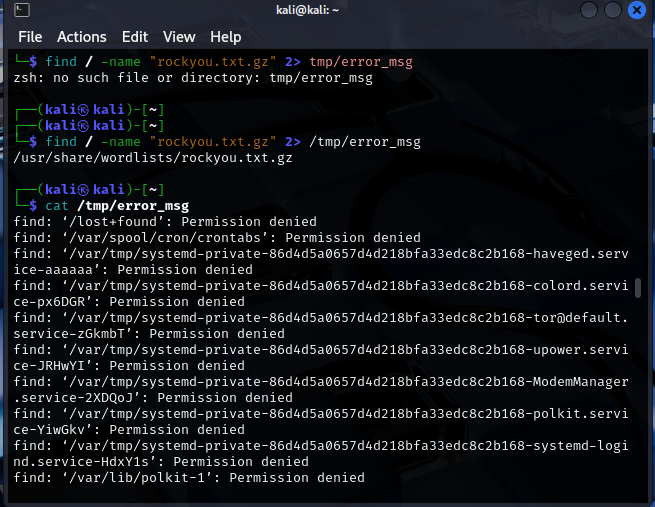Click the terminal icon in title bar
Screen dimensions: 655x507
[22, 10]
